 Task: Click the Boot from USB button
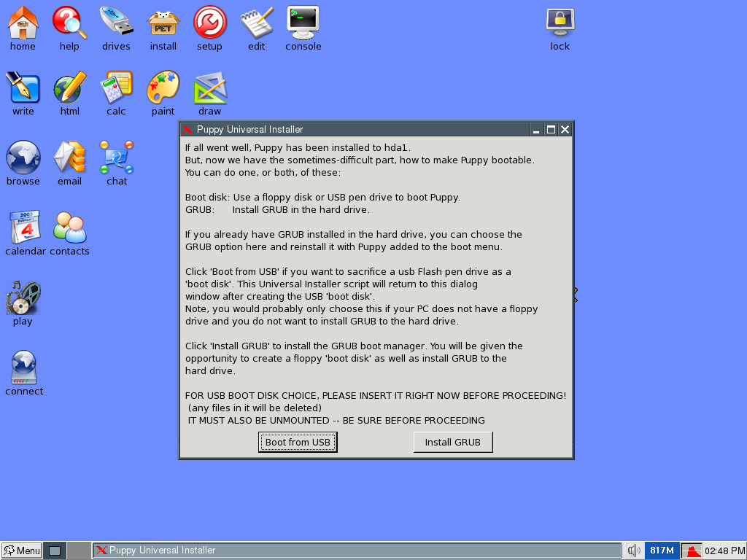(298, 443)
